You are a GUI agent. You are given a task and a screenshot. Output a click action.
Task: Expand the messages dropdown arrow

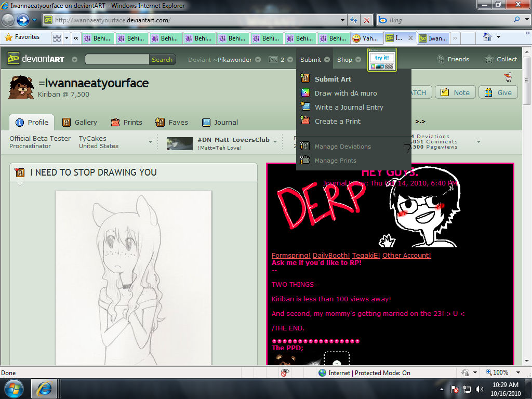[290, 60]
